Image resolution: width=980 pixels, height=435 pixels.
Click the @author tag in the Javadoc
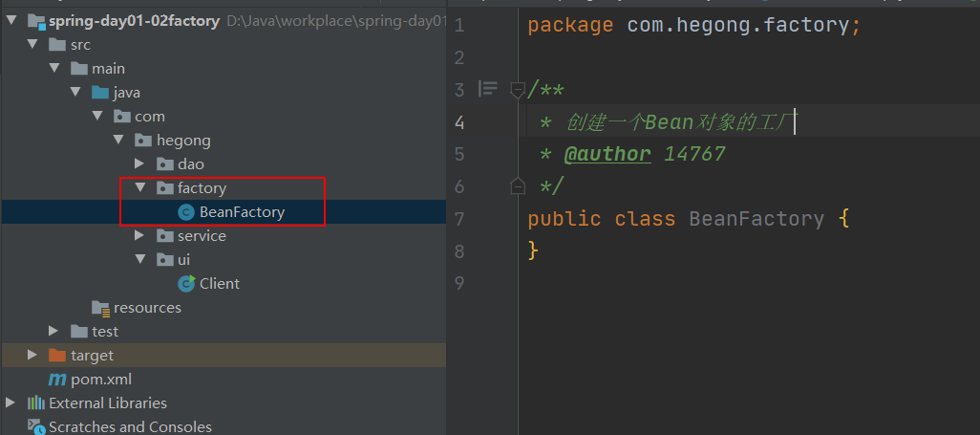pyautogui.click(x=607, y=153)
